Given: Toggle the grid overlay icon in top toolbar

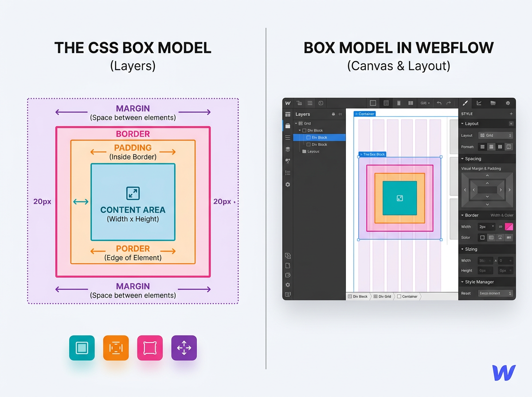Looking at the screenshot, I should (x=386, y=103).
